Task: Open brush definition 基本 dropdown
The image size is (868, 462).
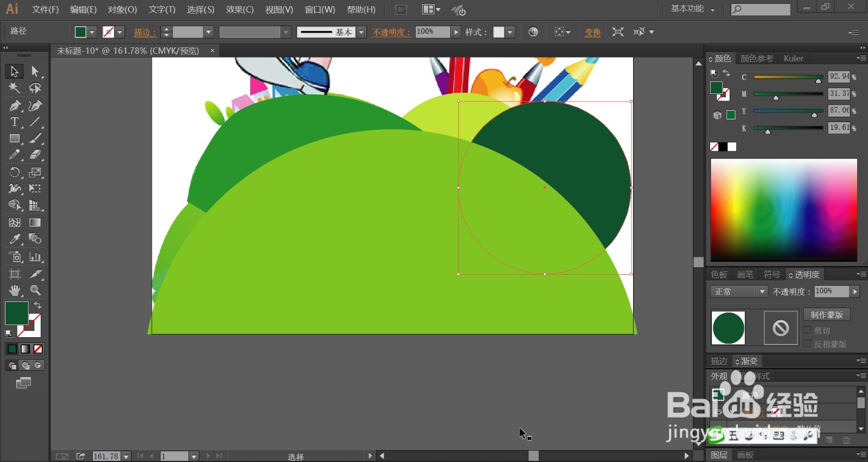Action: [361, 32]
